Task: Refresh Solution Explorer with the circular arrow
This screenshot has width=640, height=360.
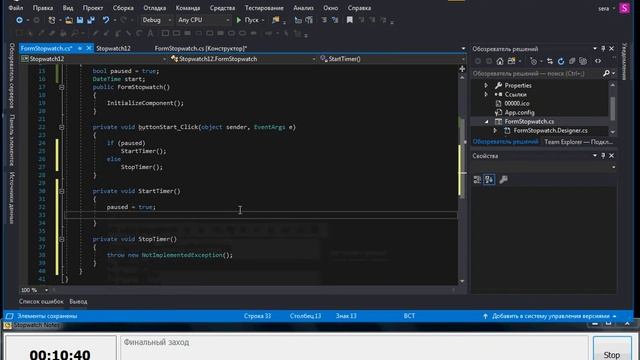Action: pyautogui.click(x=561, y=61)
